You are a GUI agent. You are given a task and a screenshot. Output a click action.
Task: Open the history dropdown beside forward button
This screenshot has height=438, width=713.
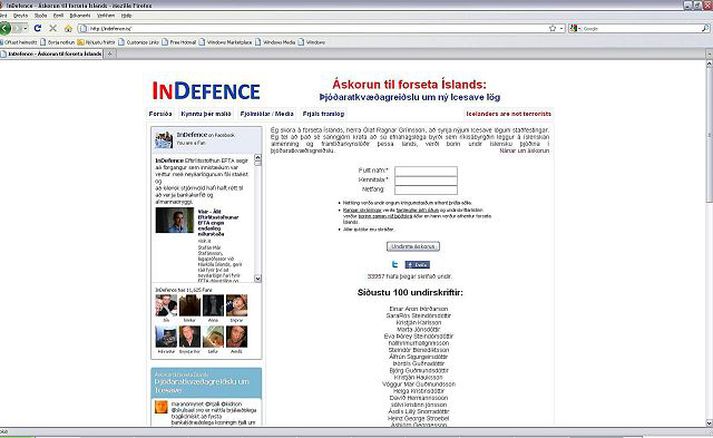click(25, 28)
